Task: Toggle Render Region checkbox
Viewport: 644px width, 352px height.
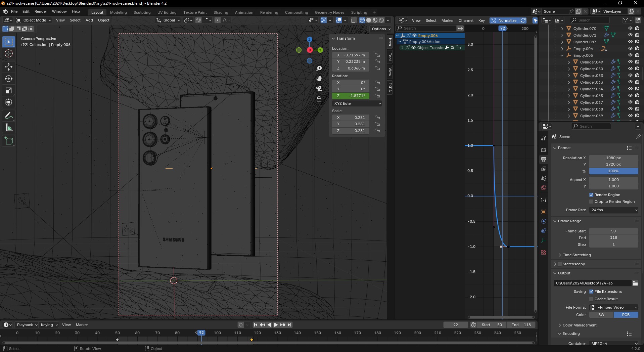Action: click(x=591, y=195)
